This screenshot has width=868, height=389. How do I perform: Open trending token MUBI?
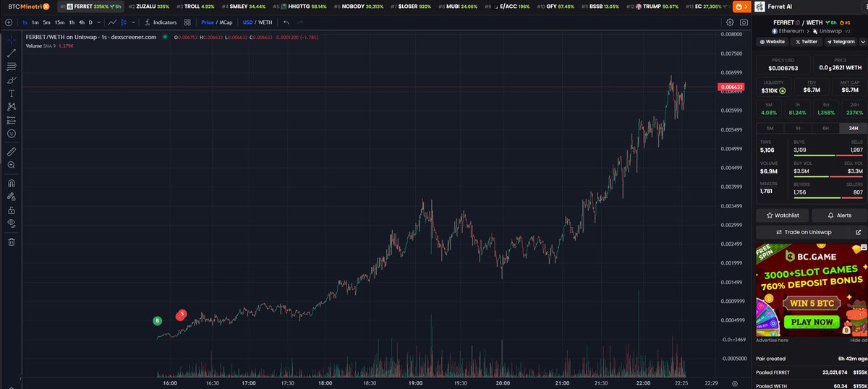[x=456, y=7]
